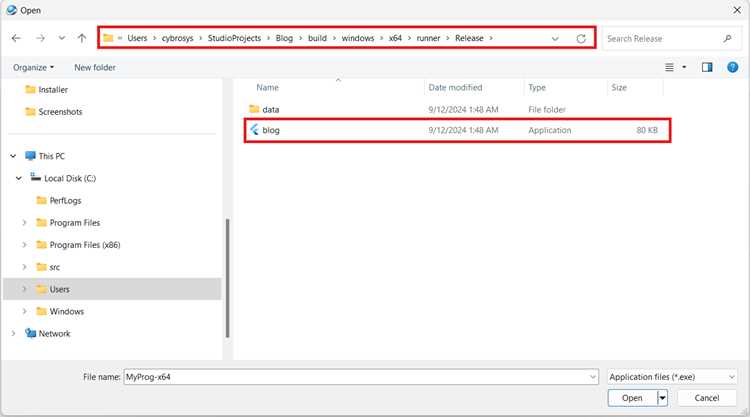750x417 pixels.
Task: Expand subfolders chevron after Release
Action: (x=491, y=38)
